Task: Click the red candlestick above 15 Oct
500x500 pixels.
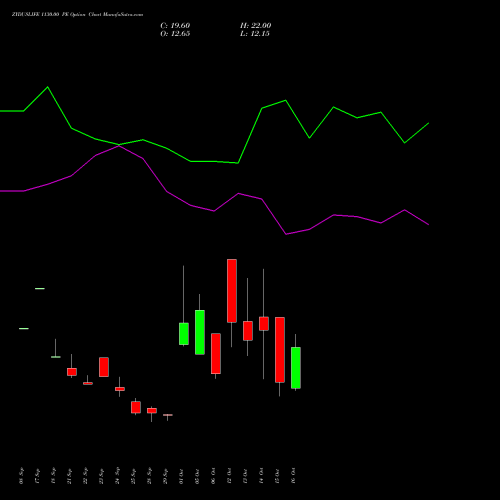Action: (280, 350)
